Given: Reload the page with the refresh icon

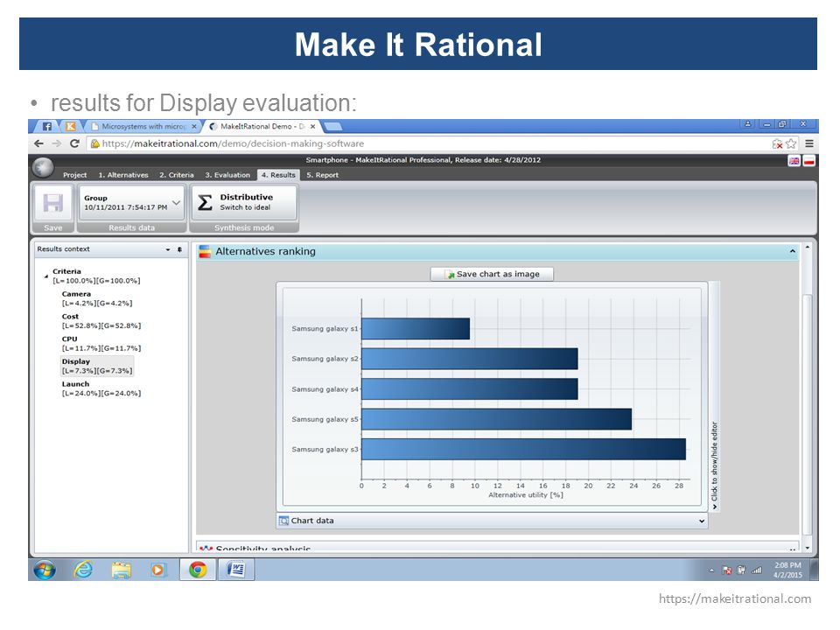Looking at the screenshot, I should (74, 143).
